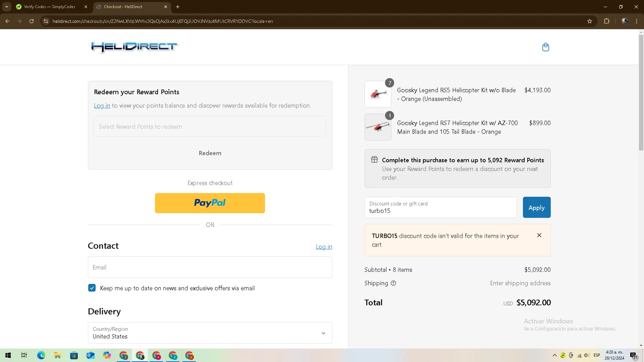Open the Chrome profile avatar
The width and height of the screenshot is (644, 362).
[x=625, y=21]
